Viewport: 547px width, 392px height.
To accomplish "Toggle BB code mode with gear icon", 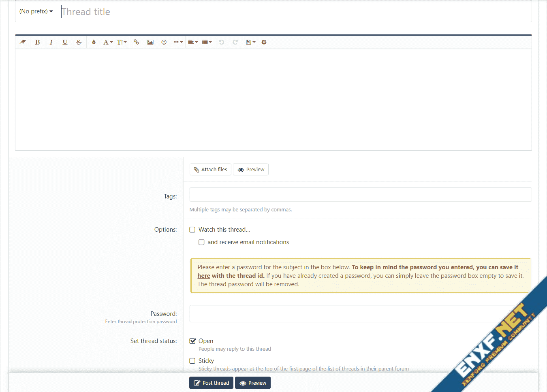I will (x=264, y=42).
